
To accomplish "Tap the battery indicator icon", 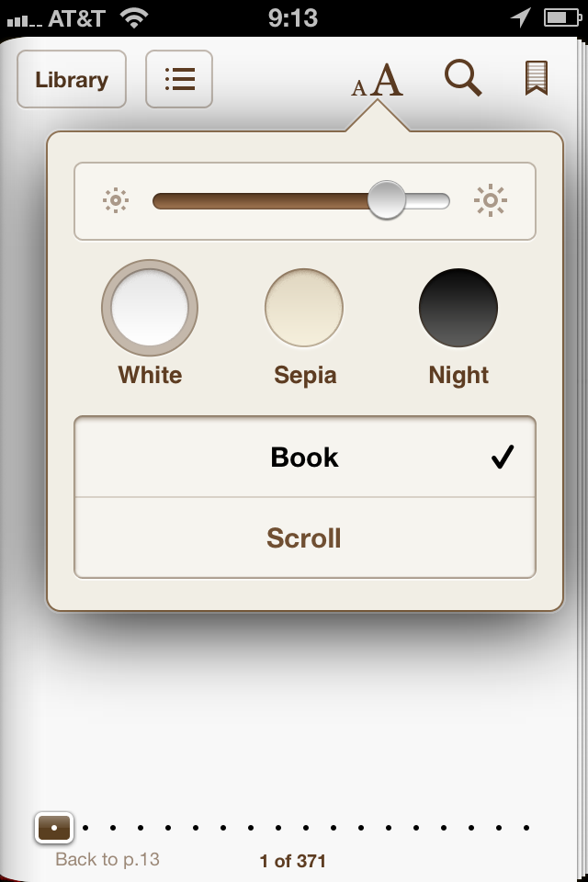I will click(562, 17).
